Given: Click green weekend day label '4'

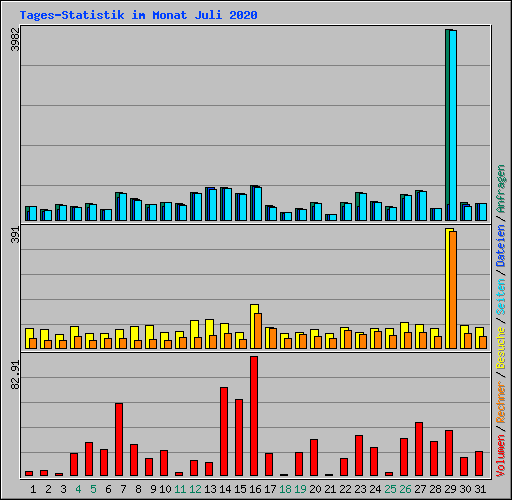Looking at the screenshot, I should 78,489.
